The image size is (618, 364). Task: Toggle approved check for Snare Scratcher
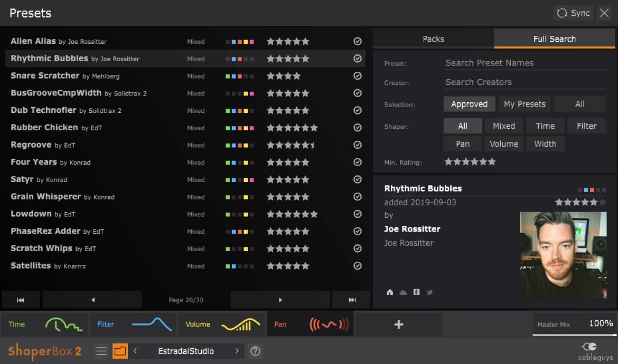coord(358,75)
